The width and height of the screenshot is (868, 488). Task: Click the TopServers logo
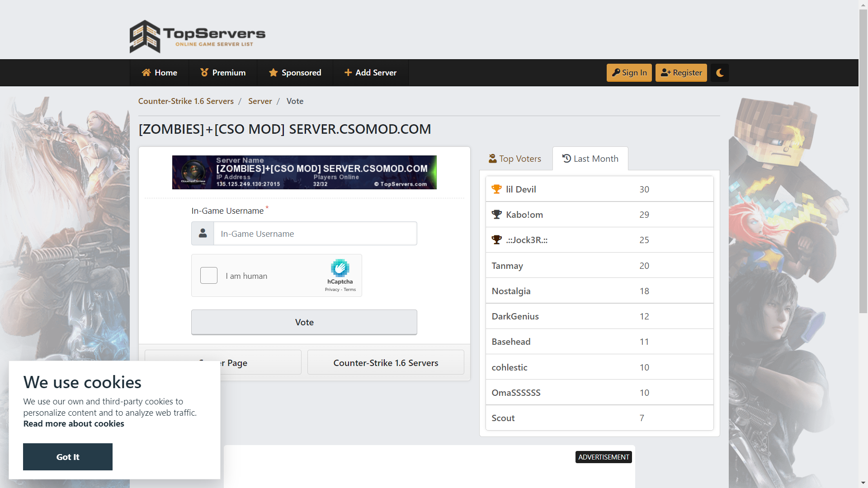(x=198, y=36)
